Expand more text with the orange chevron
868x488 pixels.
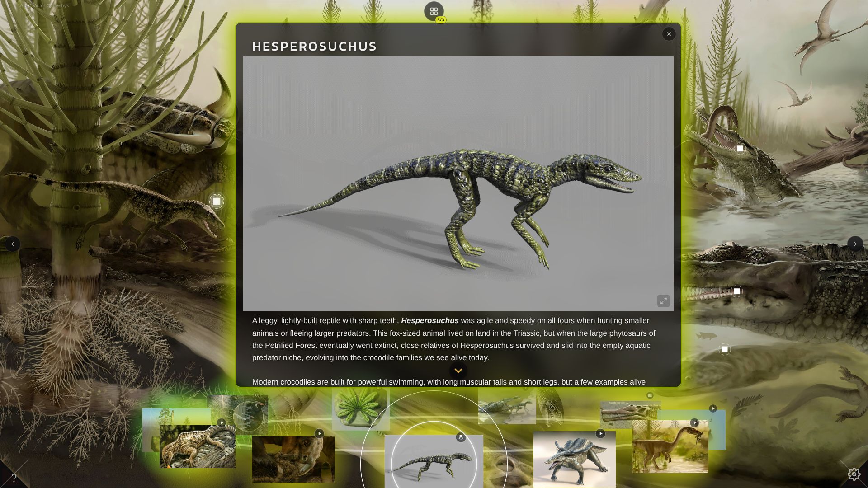tap(458, 371)
